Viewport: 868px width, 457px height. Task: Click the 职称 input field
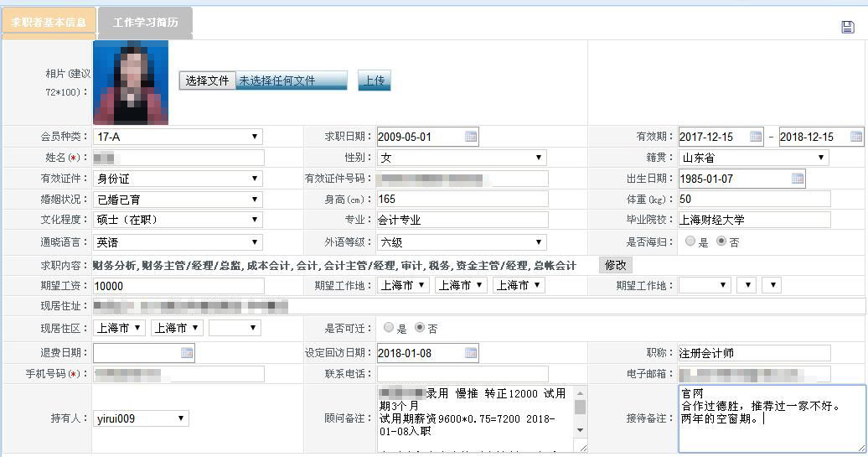click(x=755, y=353)
